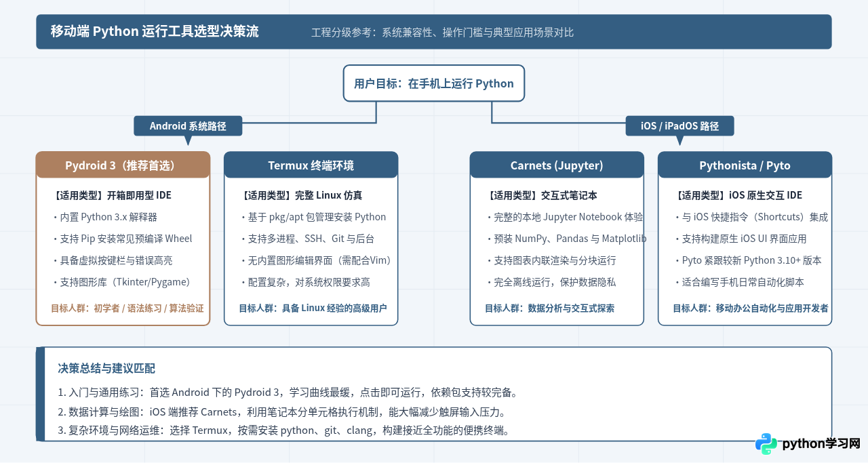Click 目标人群：具备 Linux 经验的高级用户
The height and width of the screenshot is (463, 868).
pyautogui.click(x=313, y=308)
